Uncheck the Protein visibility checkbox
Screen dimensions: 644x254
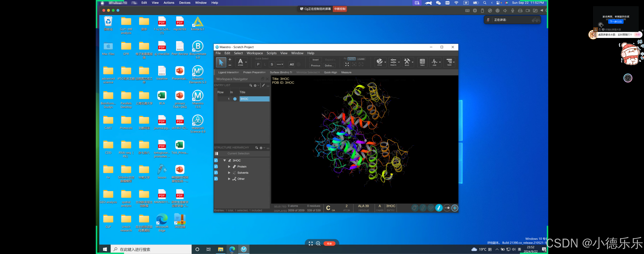(216, 166)
